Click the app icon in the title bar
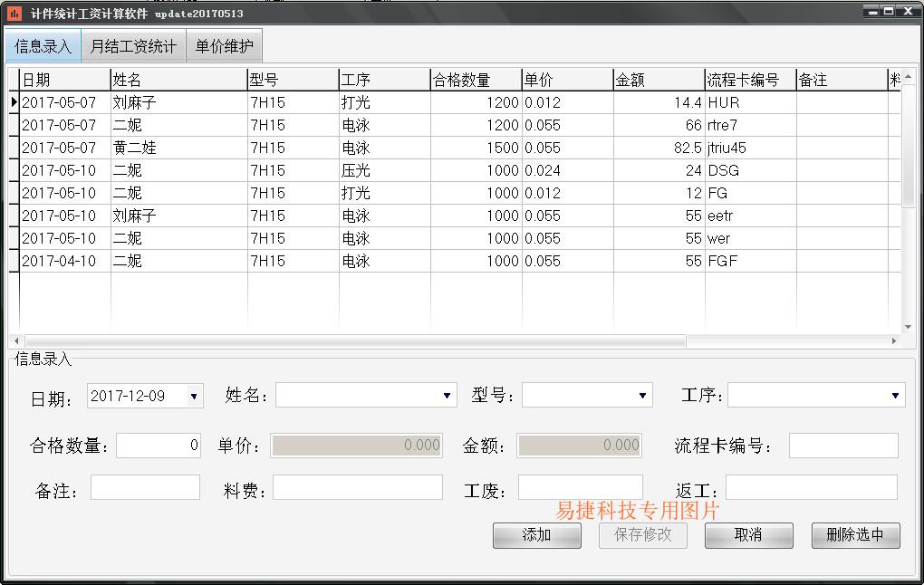 (x=14, y=13)
